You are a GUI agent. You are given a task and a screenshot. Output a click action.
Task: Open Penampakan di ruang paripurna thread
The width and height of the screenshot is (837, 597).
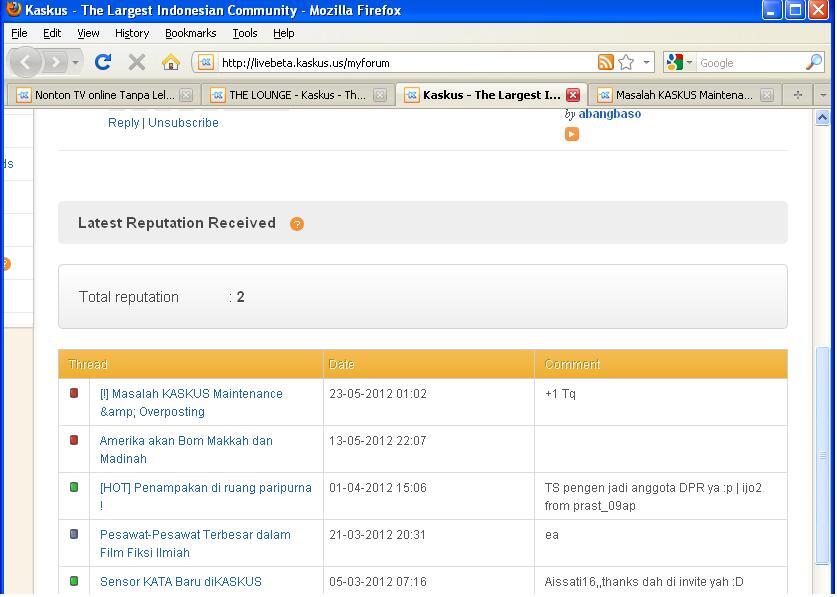[206, 497]
